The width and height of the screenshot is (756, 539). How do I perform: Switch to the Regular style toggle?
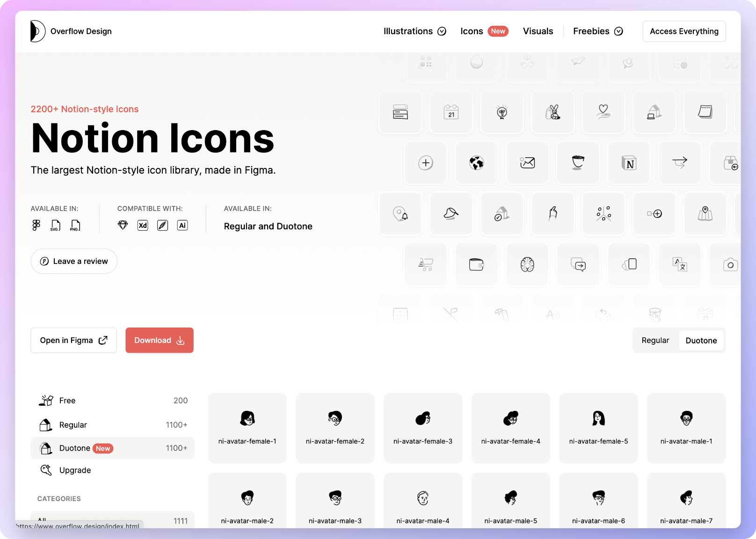[655, 340]
